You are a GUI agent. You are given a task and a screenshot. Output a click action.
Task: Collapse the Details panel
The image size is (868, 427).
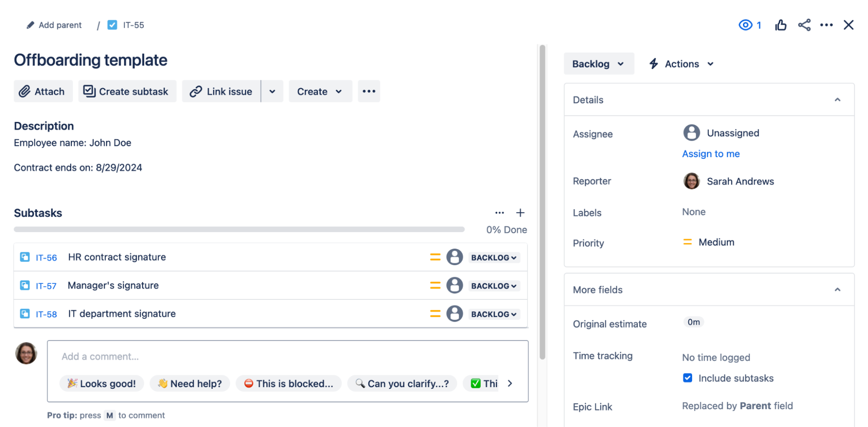838,99
